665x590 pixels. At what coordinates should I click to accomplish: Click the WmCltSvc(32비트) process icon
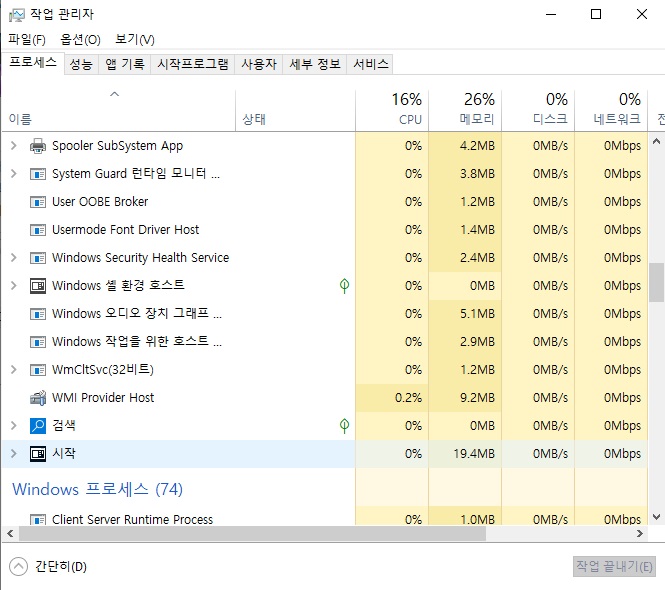(38, 370)
